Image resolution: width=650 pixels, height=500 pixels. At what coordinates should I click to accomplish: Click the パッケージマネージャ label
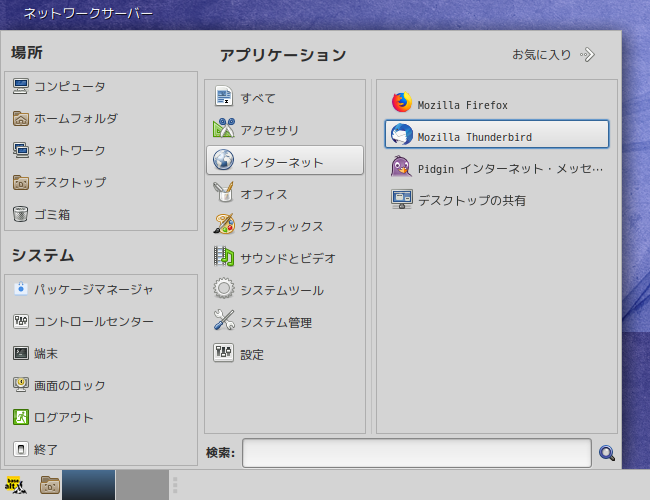tap(94, 289)
